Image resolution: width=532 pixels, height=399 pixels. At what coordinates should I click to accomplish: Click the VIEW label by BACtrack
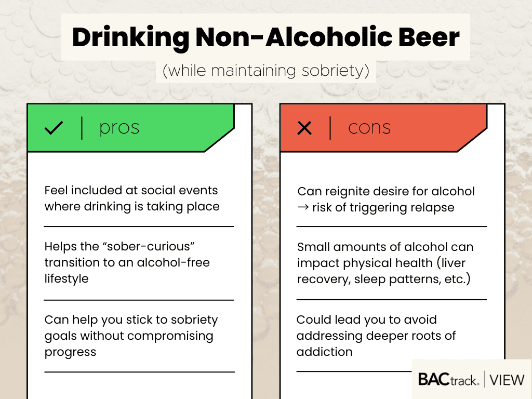coord(507,380)
